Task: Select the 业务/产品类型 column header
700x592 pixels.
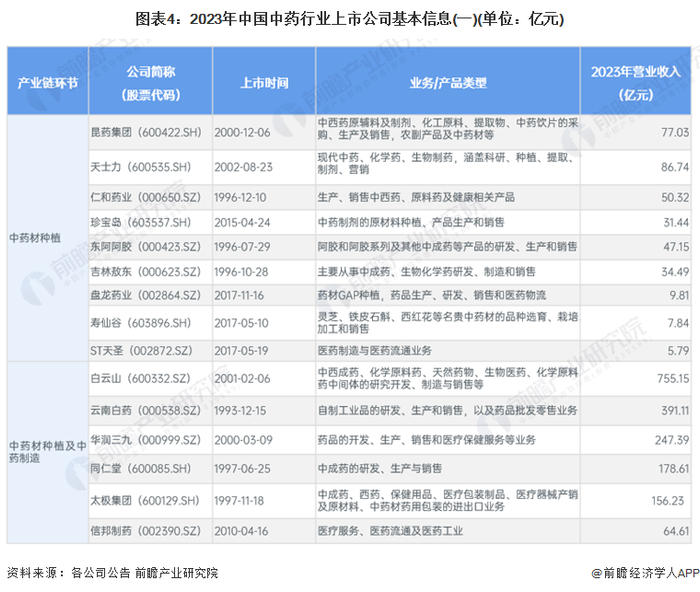Action: (448, 83)
